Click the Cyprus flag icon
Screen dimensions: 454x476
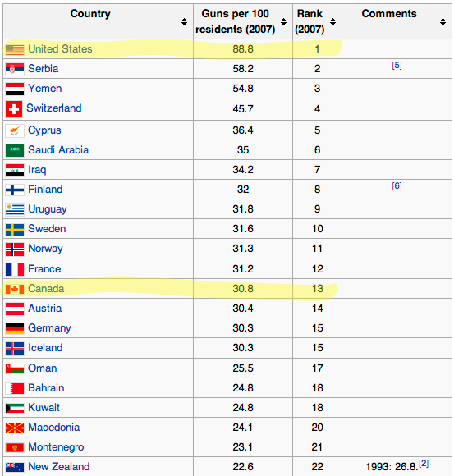click(15, 130)
